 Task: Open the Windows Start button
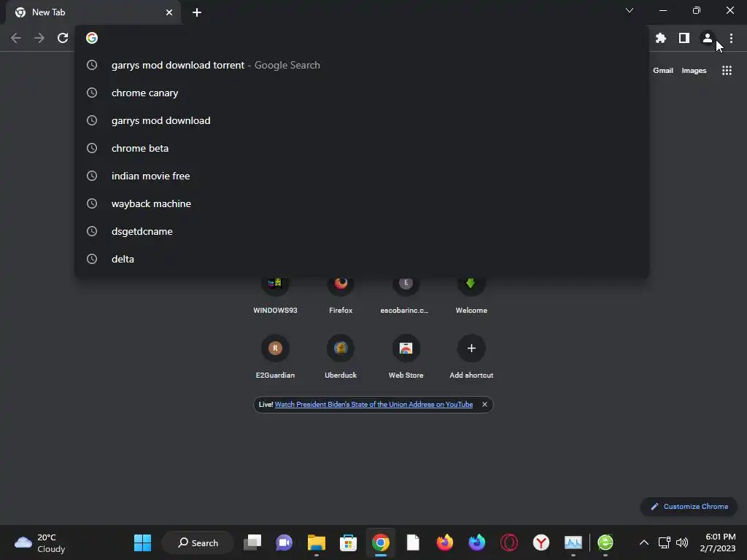pos(142,542)
